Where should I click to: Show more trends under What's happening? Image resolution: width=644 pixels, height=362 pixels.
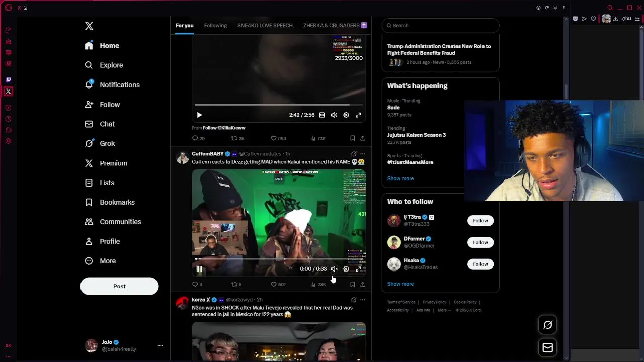tap(400, 178)
